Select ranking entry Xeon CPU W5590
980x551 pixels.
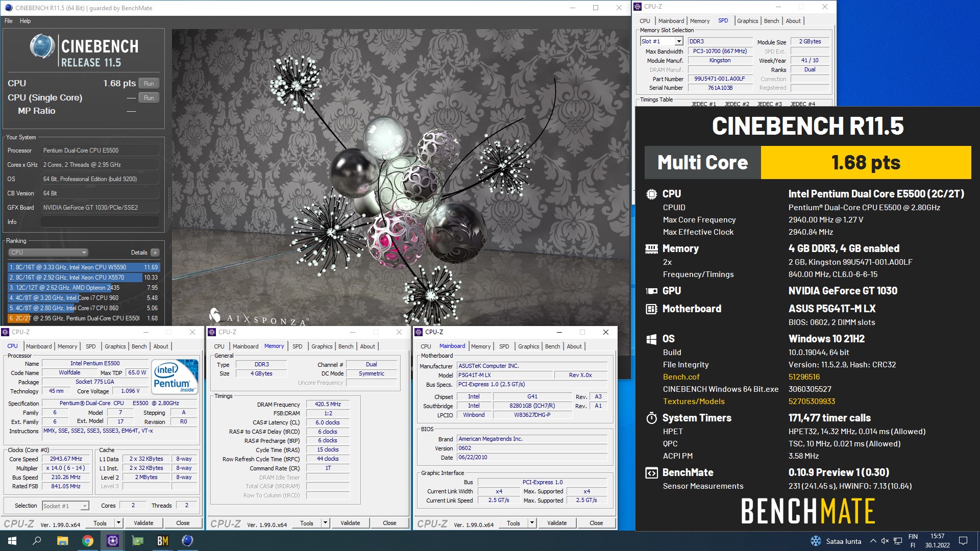(x=84, y=267)
